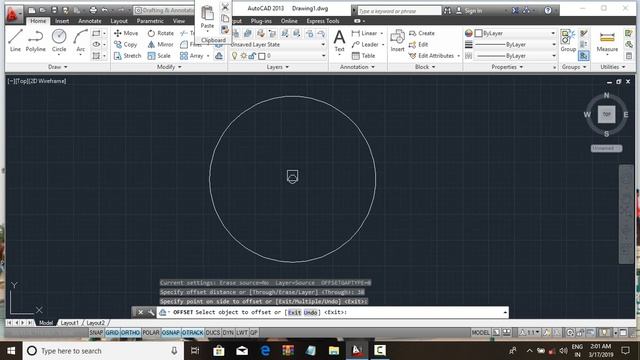
Task: Click Sign In
Action: pos(469,11)
